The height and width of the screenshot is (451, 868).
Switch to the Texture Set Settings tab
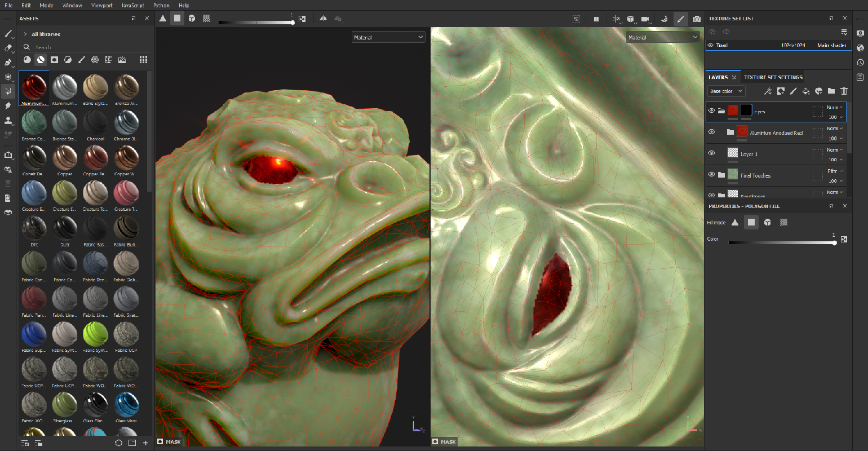773,77
